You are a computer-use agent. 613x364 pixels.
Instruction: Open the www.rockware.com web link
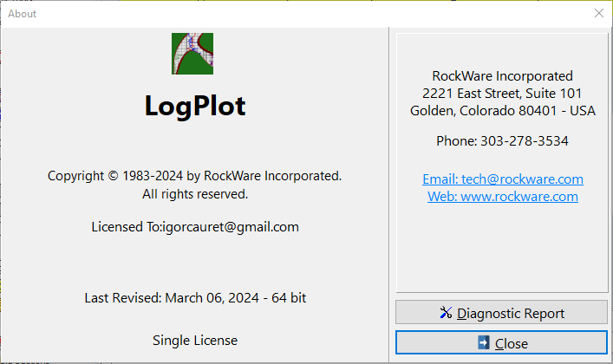coord(503,196)
